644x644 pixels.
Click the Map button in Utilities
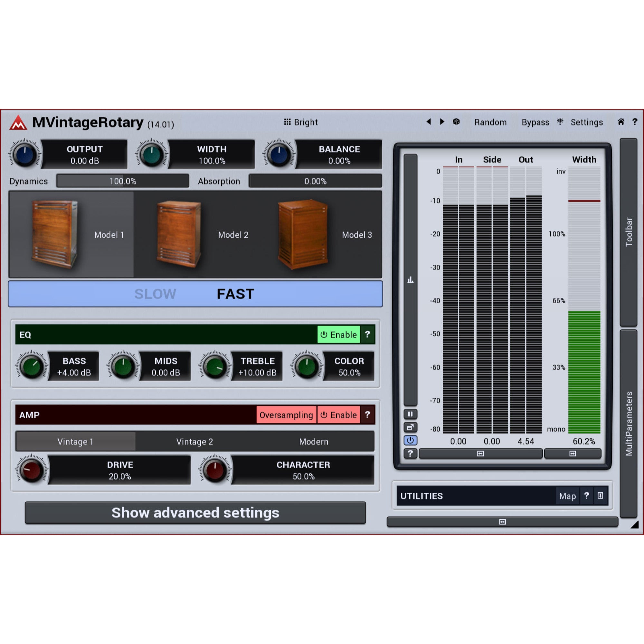[x=567, y=496]
